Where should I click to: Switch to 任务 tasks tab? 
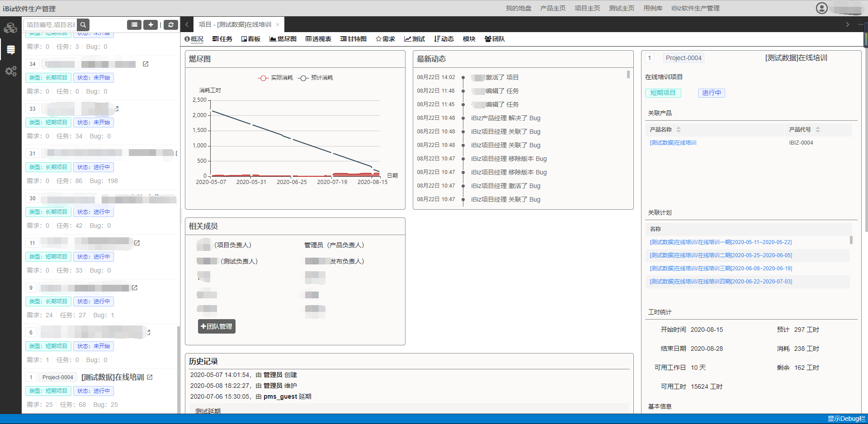tap(222, 39)
